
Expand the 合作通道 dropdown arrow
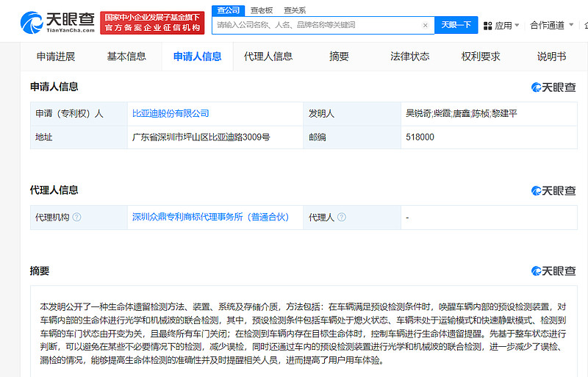click(571, 25)
